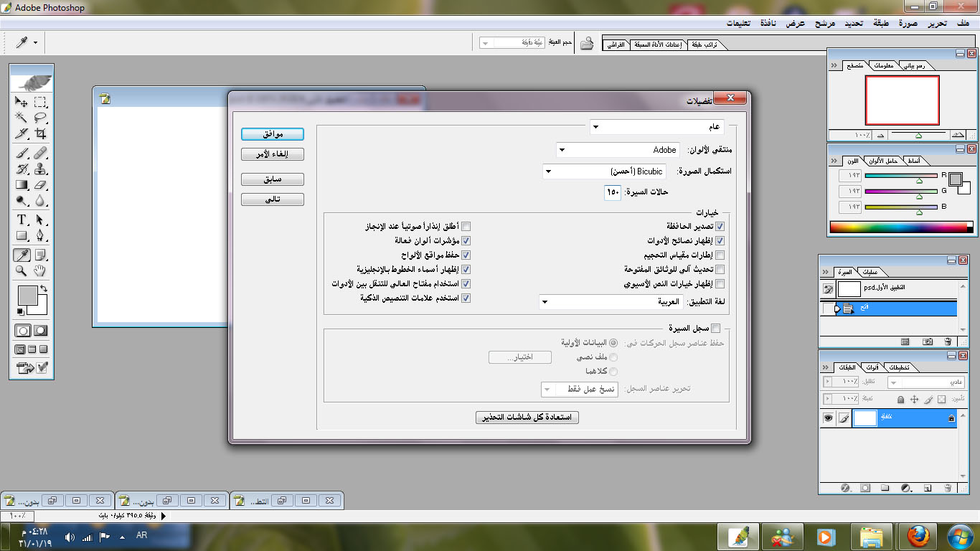
Task: Click the foreground color swatch in toolbox
Action: click(27, 295)
